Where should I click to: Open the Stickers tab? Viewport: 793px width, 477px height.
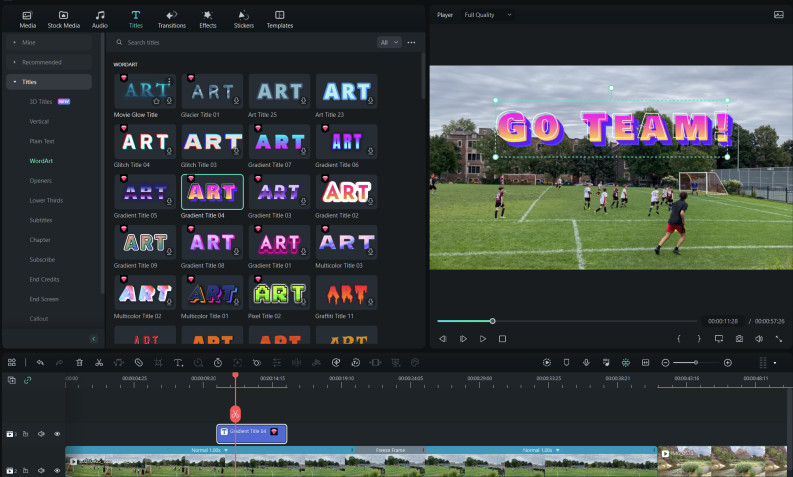click(x=243, y=19)
